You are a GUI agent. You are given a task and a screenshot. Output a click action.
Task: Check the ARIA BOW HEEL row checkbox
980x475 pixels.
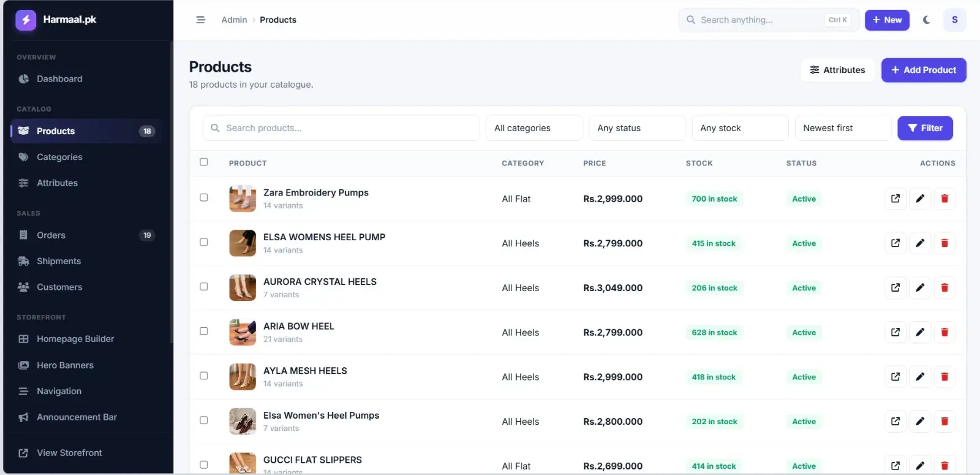click(x=204, y=331)
